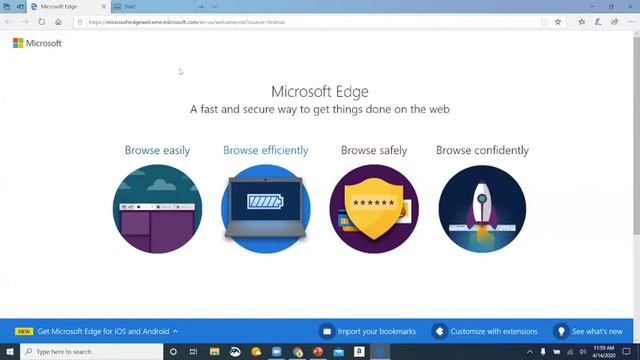640x360 pixels.
Task: Open the Favorites hub
Action: pos(582,22)
